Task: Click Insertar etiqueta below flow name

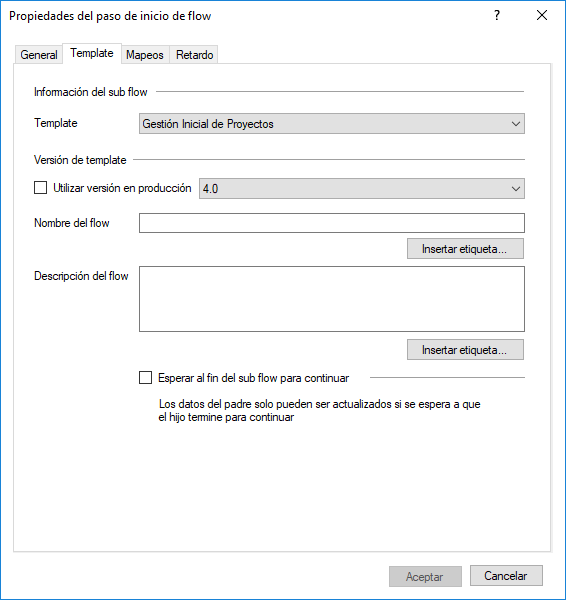Action: (465, 249)
